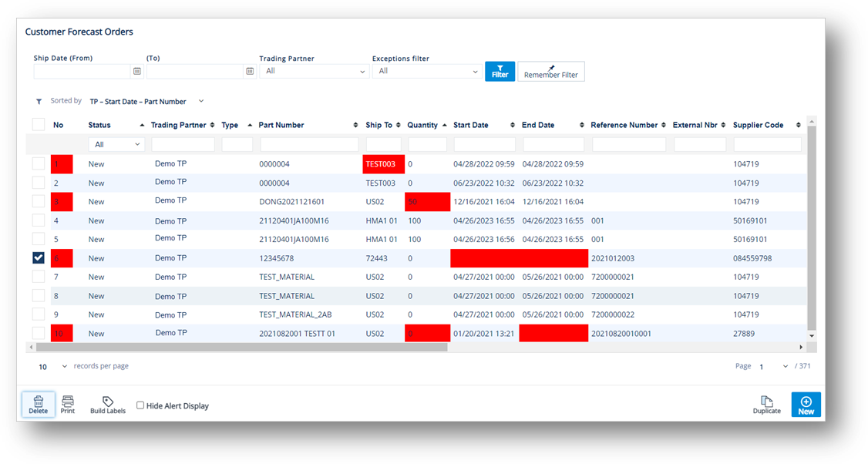Viewport: 868px width, 464px height.
Task: Click the horizontal scrollbar thumb
Action: 241,347
